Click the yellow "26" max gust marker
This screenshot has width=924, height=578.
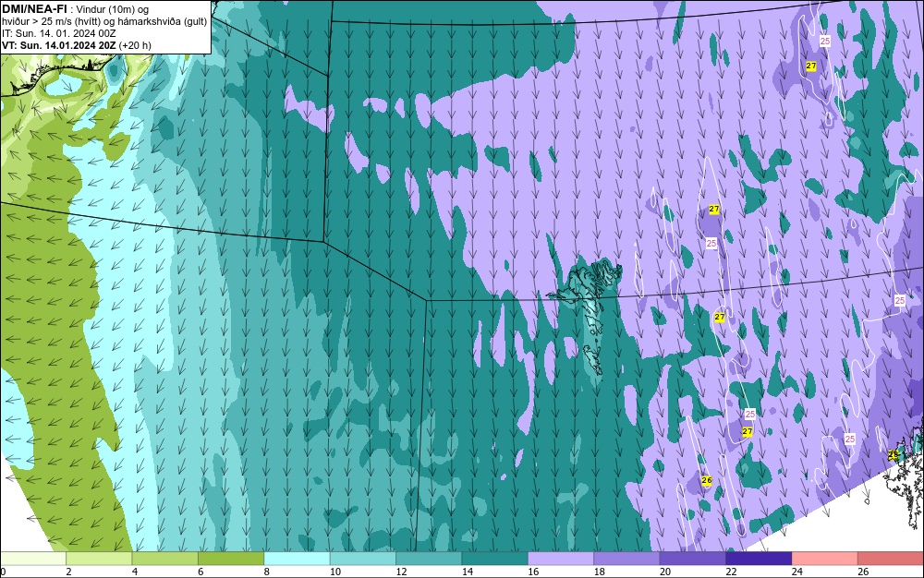[x=707, y=480]
